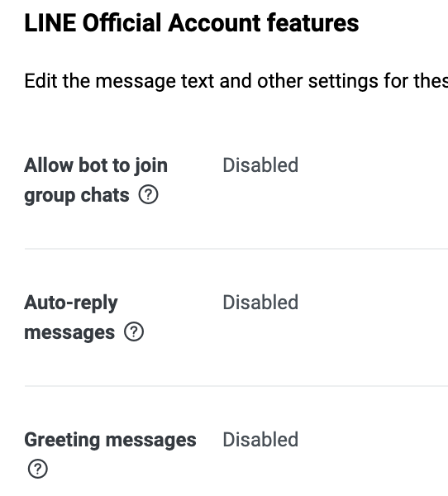This screenshot has height=496, width=448.
Task: Click the word 'LINE' in heading
Action: [x=50, y=23]
